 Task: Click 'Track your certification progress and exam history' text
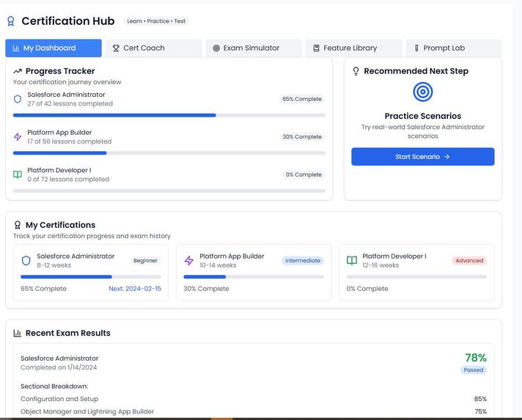pyautogui.click(x=92, y=236)
